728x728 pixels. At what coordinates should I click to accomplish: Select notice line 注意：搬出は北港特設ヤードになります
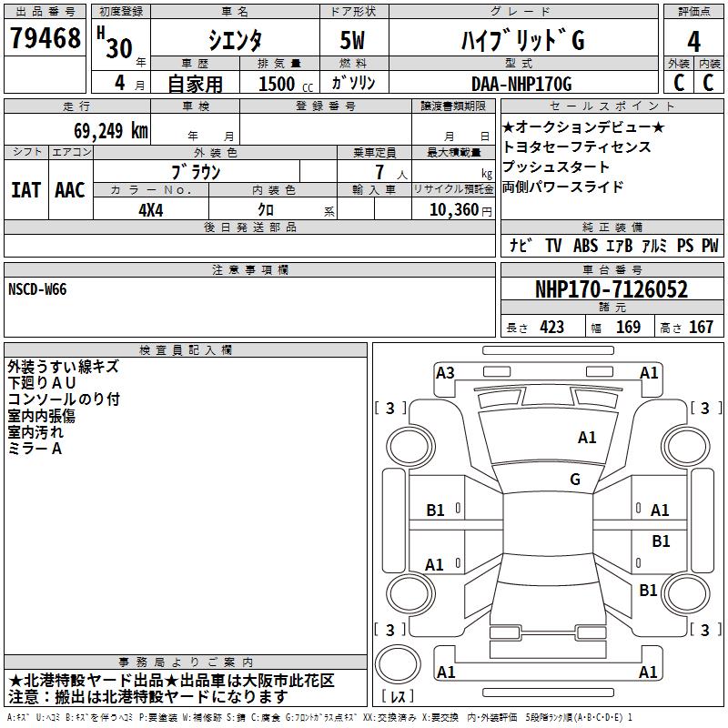[x=147, y=697]
